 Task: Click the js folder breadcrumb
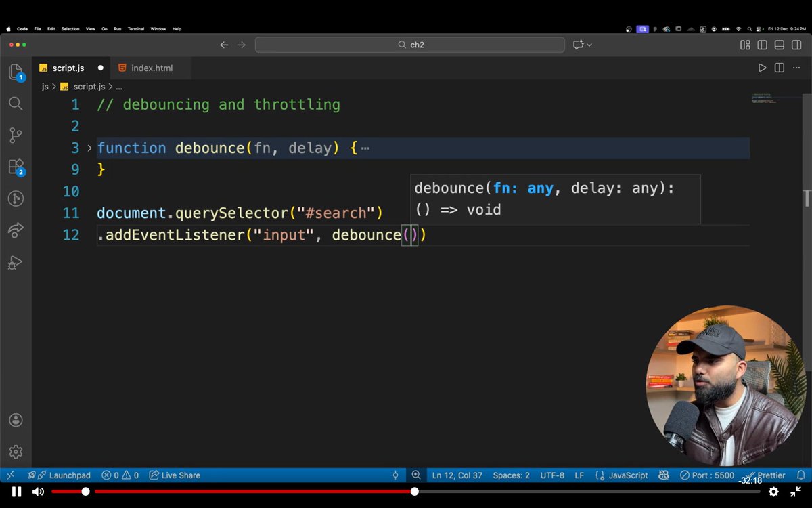[x=45, y=87]
